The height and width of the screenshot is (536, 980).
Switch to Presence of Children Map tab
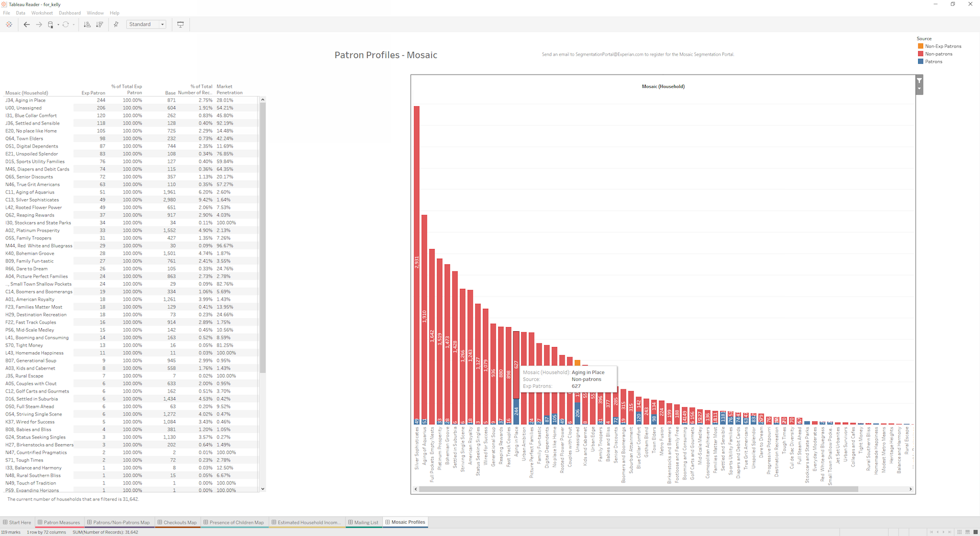point(234,522)
